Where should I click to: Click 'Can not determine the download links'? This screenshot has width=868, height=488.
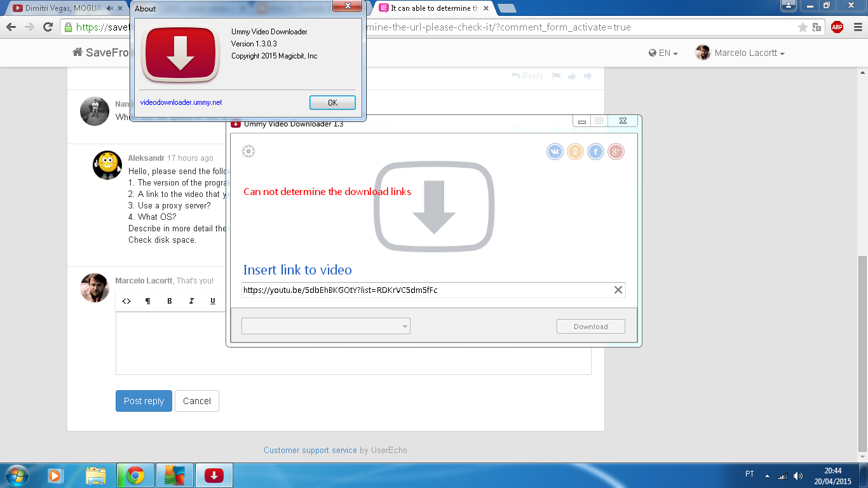327,191
